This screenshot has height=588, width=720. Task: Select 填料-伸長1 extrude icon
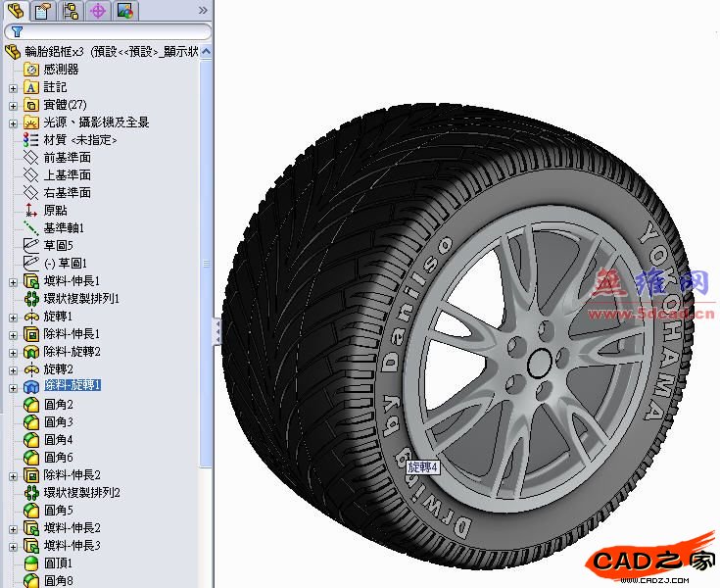31,280
